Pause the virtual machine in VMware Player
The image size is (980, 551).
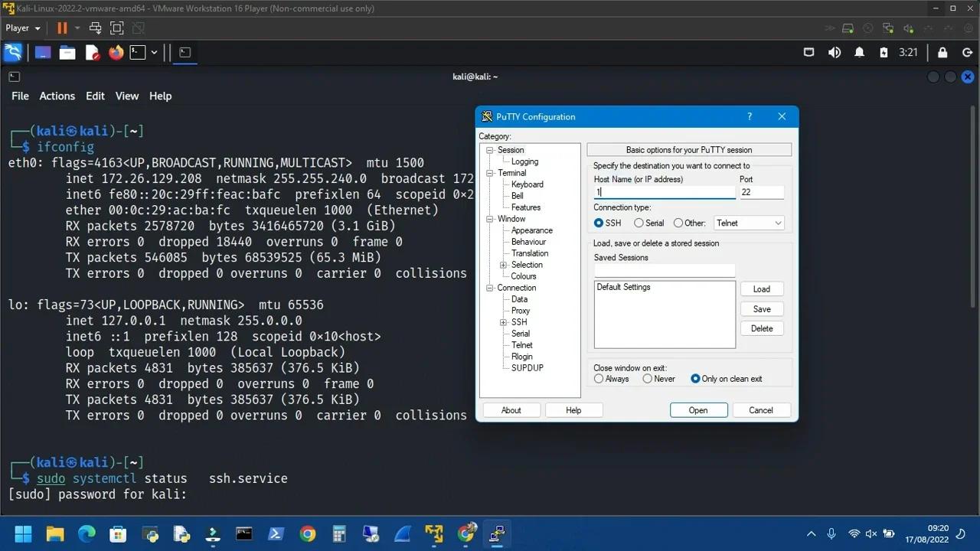tap(62, 28)
